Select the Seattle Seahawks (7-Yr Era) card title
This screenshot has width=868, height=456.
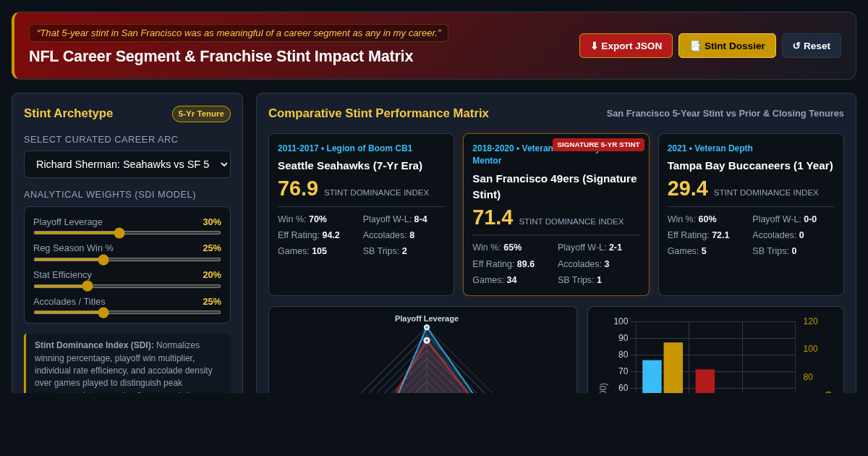[x=350, y=165]
